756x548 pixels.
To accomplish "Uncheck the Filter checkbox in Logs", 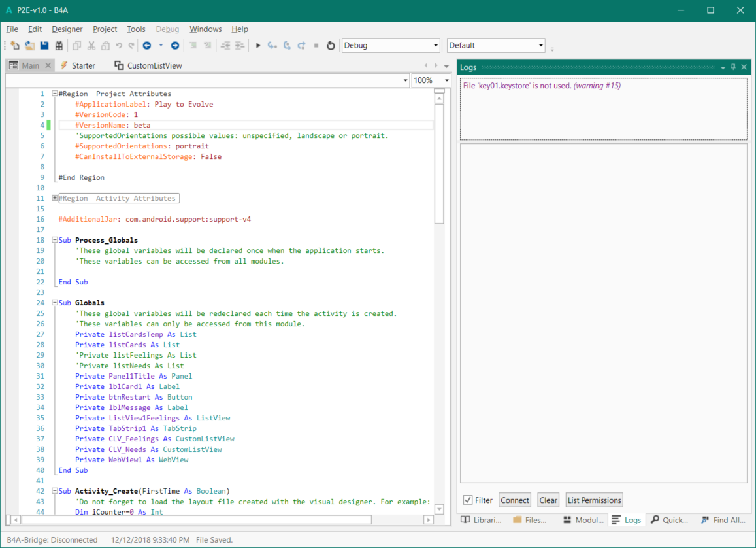I will coord(468,500).
